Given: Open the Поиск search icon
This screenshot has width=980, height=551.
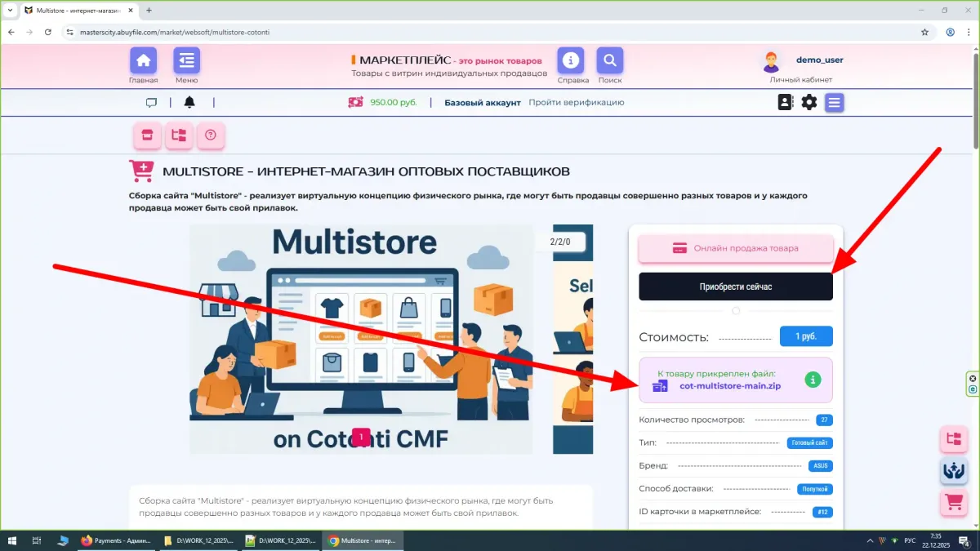Looking at the screenshot, I should (x=610, y=60).
